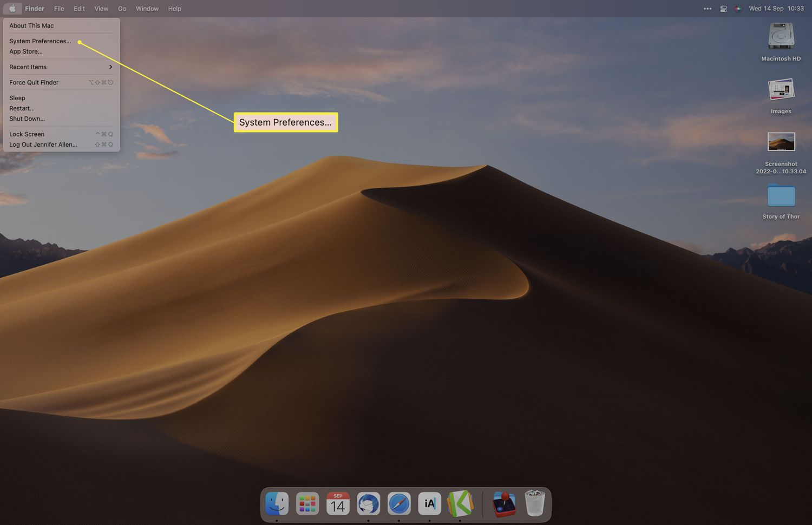Launch Launchpad from the Dock
The image size is (812, 525).
(307, 504)
